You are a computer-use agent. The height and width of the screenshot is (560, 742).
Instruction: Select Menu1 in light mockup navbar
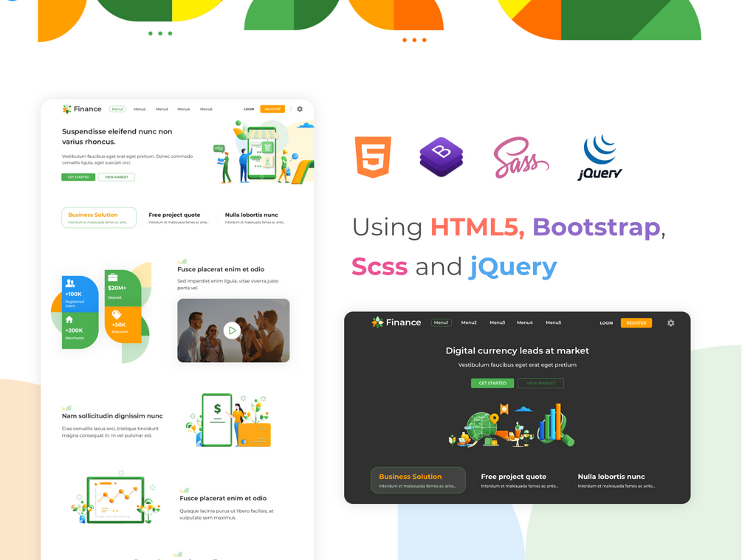pyautogui.click(x=117, y=109)
